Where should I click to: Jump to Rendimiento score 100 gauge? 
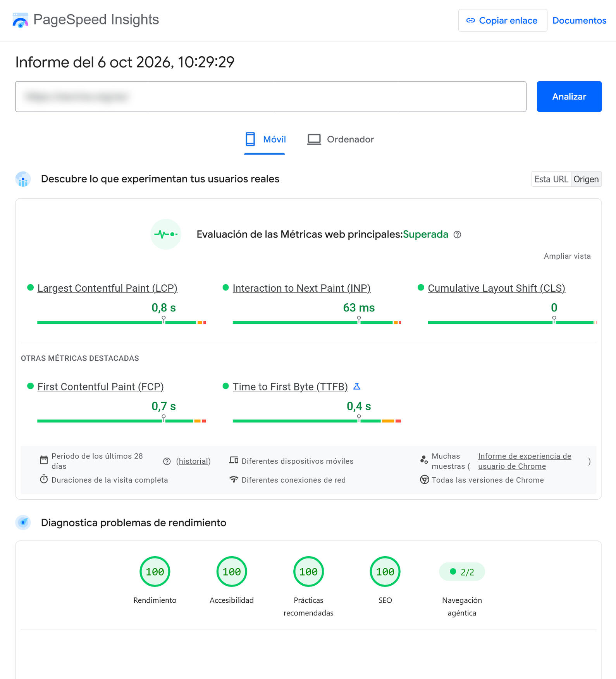pos(155,572)
